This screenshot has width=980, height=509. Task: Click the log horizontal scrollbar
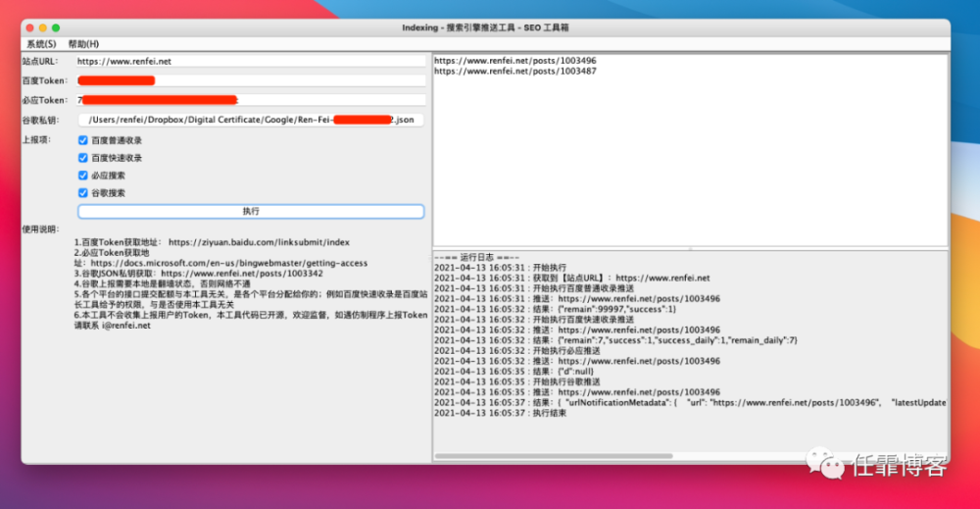coord(554,456)
